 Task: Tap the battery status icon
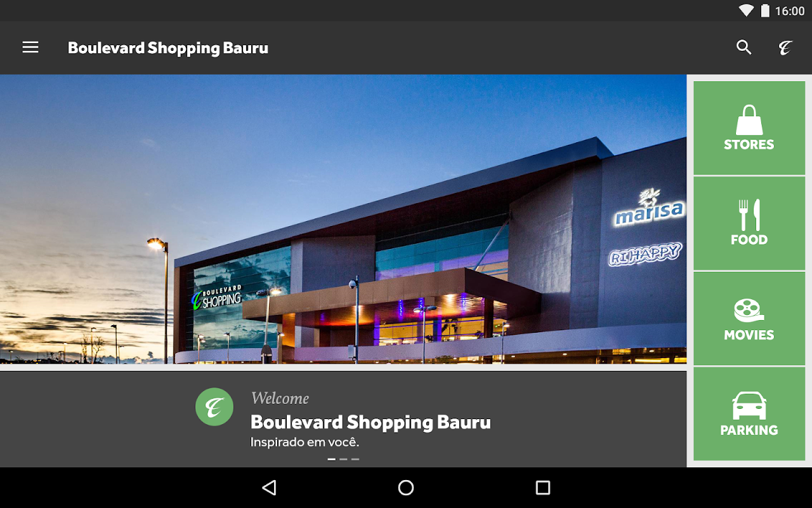(x=765, y=11)
